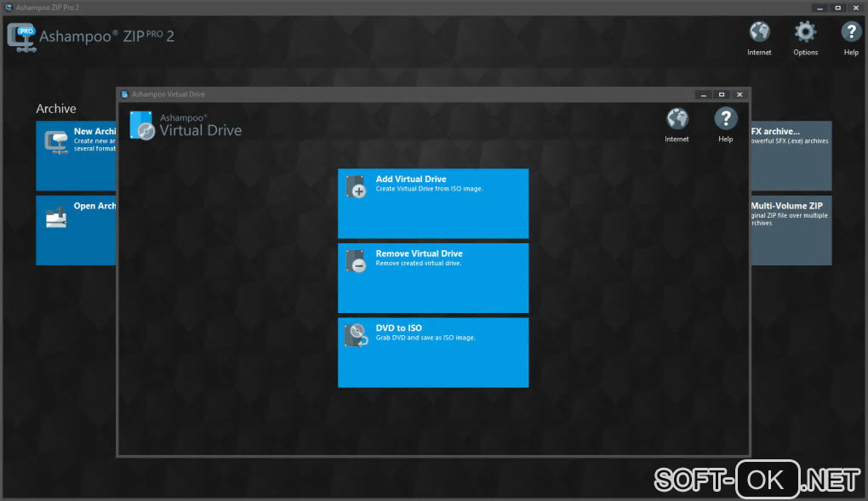868x501 pixels.
Task: Close the Ashampoo Virtual Drive window
Action: 740,94
